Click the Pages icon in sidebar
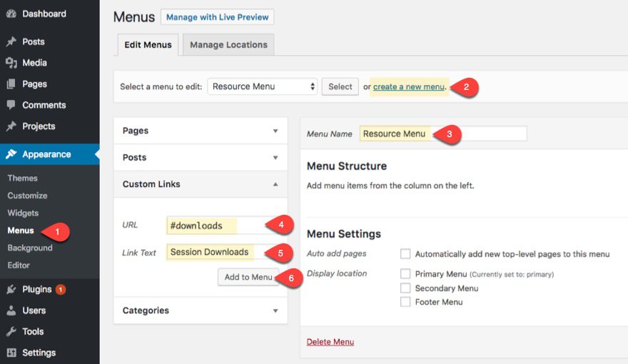The image size is (628, 364). click(11, 84)
